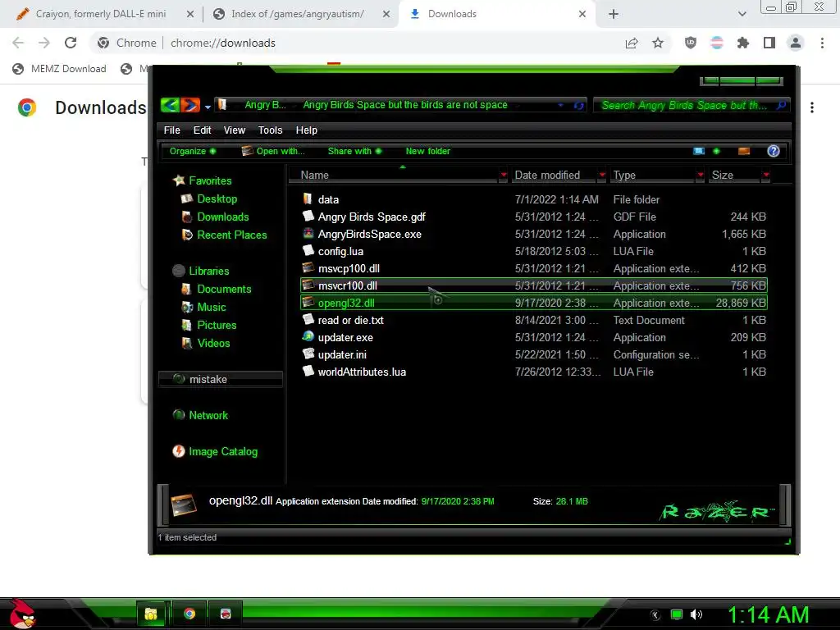840x630 pixels.
Task: Go back with the green Explorer arrow
Action: 170,105
